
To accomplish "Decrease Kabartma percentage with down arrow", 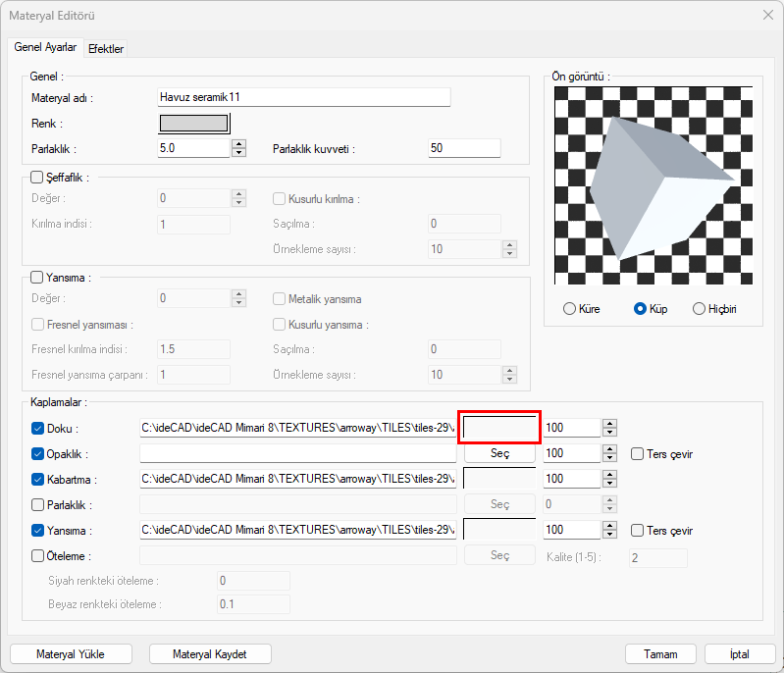I will (x=609, y=484).
